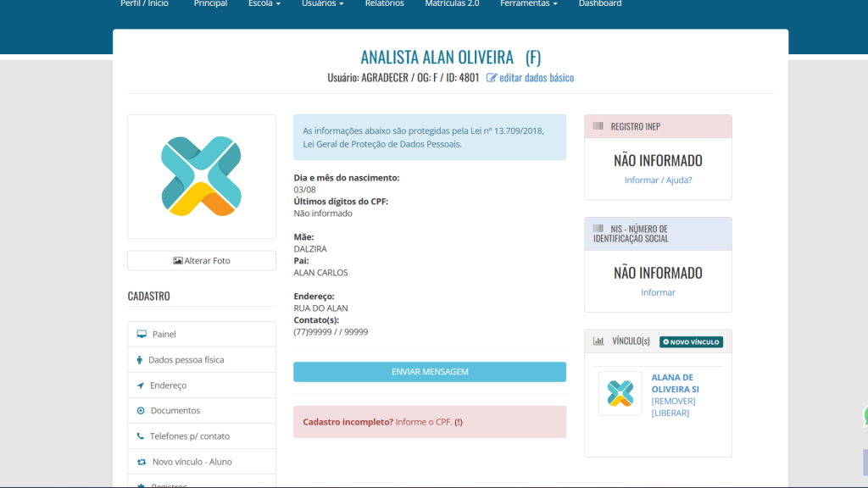The image size is (868, 488).
Task: Go to the Relatórios menu item
Action: pos(384,4)
